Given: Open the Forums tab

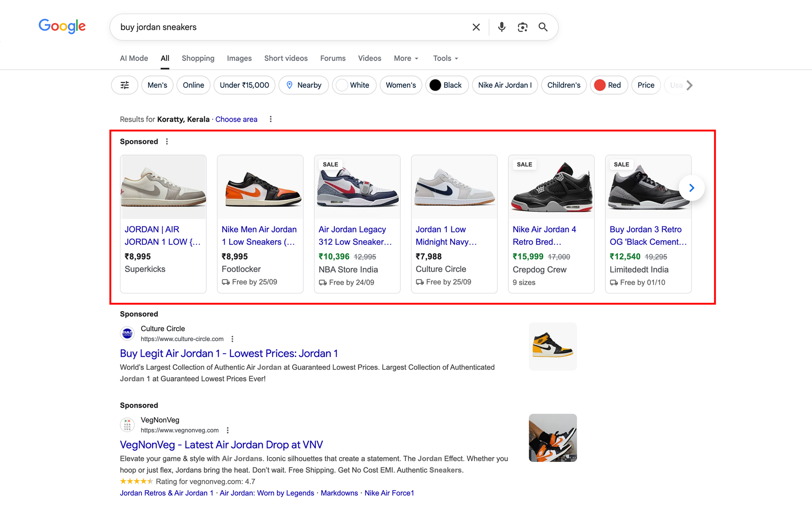Looking at the screenshot, I should tap(333, 58).
